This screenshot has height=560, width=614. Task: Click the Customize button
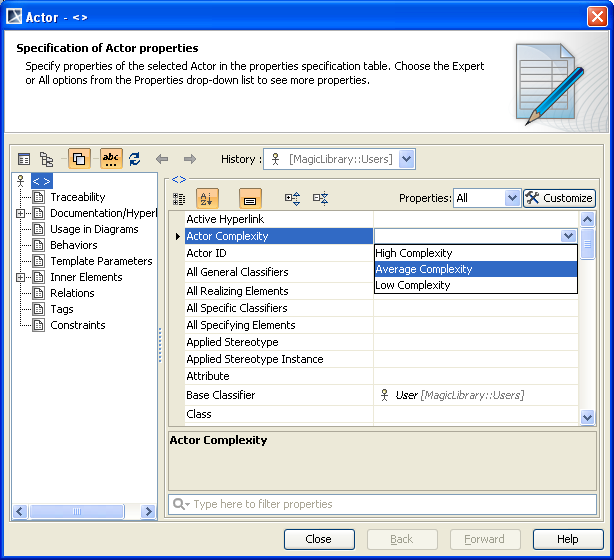pos(559,198)
